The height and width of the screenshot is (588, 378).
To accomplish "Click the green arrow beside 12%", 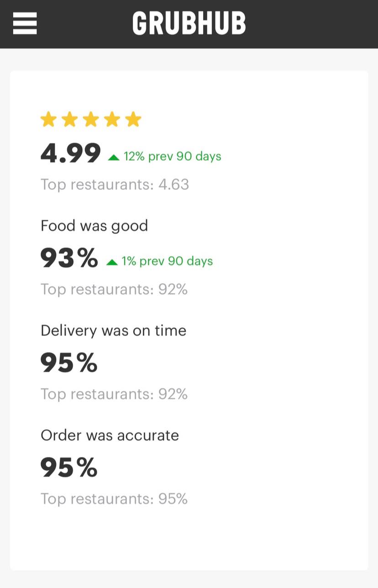I will 114,157.
